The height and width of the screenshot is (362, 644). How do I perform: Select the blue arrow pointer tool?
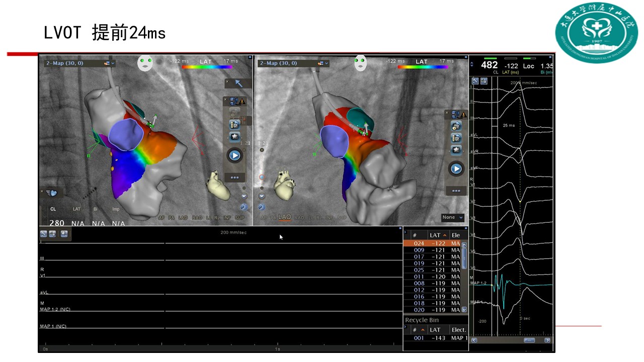click(x=238, y=83)
